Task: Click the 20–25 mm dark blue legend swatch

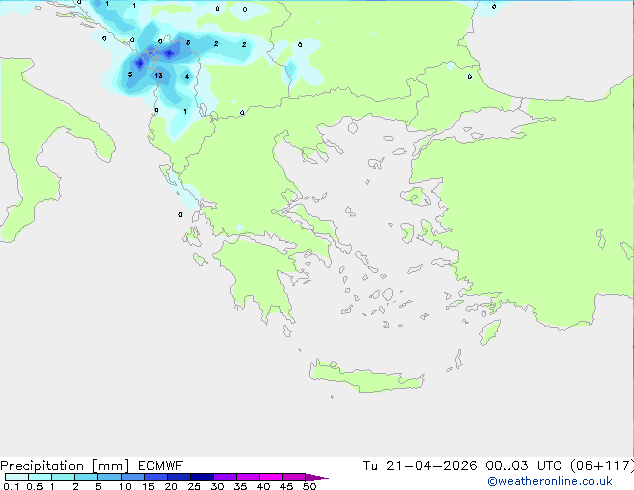Action: 178,477
